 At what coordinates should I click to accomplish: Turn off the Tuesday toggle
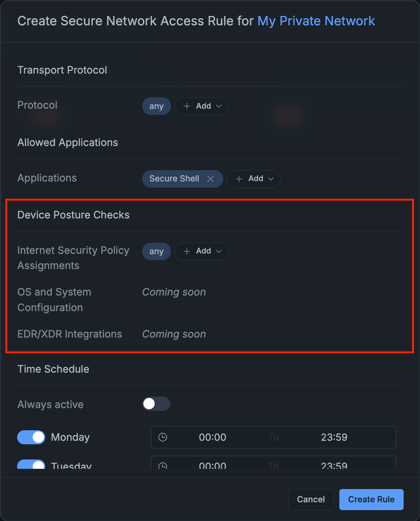[x=31, y=466]
